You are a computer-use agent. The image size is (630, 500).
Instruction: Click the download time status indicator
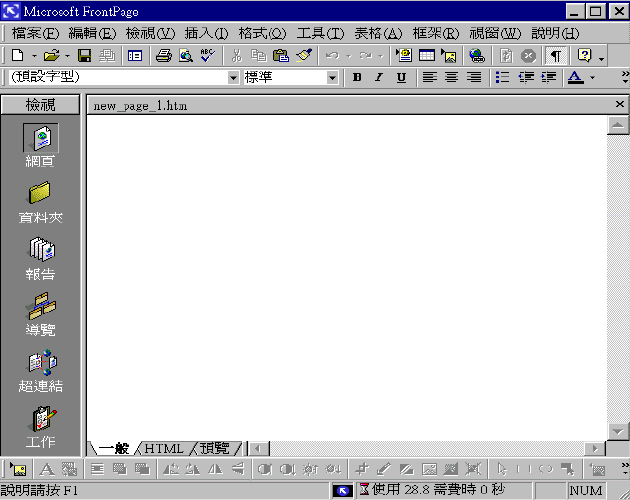[x=442, y=490]
